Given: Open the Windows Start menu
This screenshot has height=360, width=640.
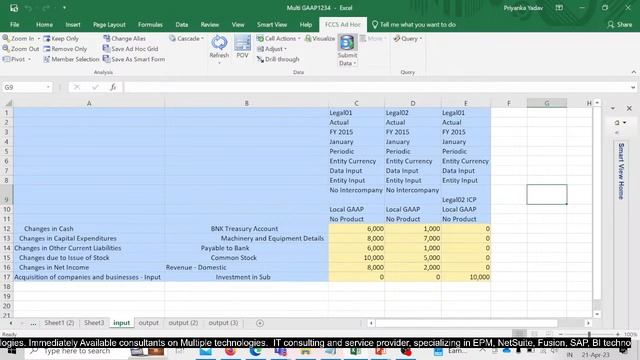Looking at the screenshot, I should [x=11, y=351].
